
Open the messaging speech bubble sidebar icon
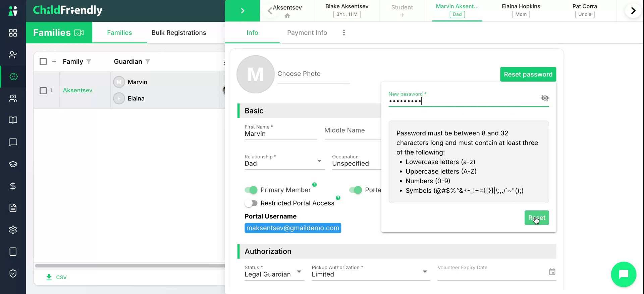(x=13, y=142)
